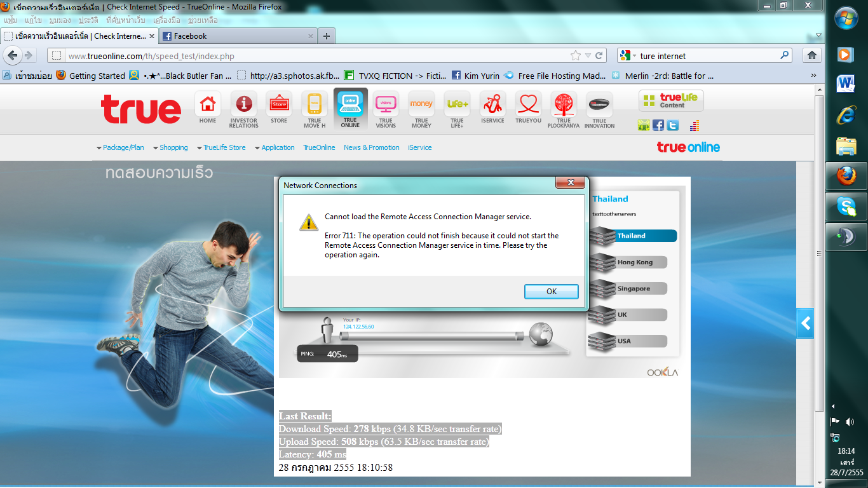This screenshot has height=488, width=868.
Task: Open the True Life+ icon
Action: pyautogui.click(x=457, y=110)
